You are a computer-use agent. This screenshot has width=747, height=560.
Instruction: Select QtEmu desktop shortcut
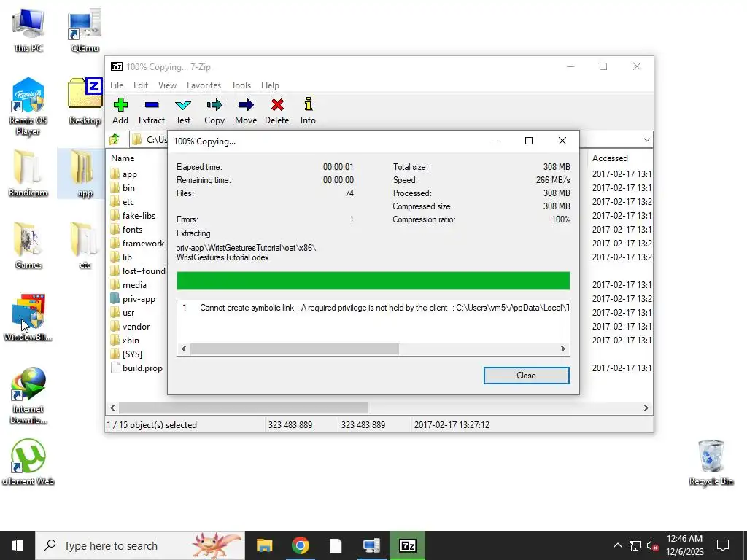point(85,29)
